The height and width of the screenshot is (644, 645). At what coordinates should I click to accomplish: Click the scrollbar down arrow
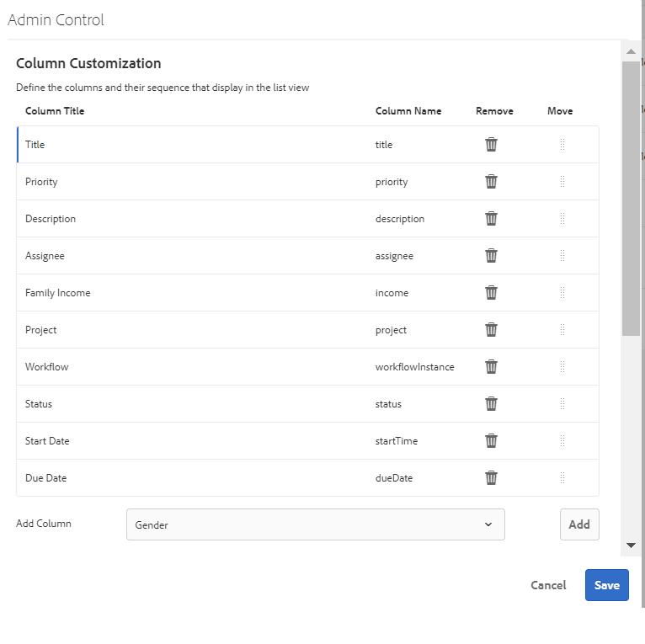tap(631, 546)
